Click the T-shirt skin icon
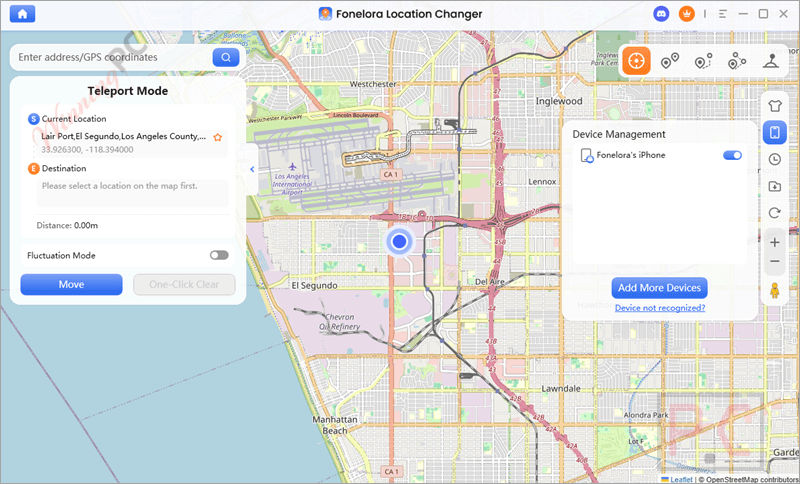This screenshot has height=484, width=800. pyautogui.click(x=774, y=106)
